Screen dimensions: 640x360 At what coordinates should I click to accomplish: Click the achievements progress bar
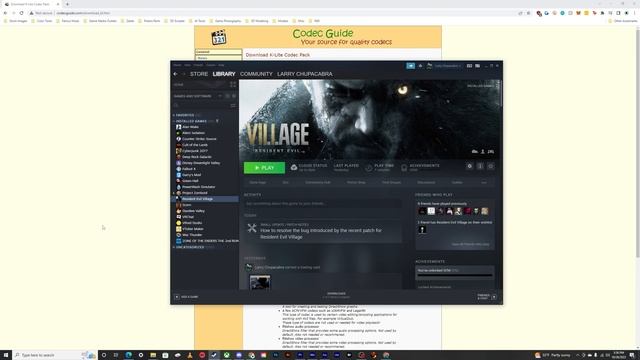point(455,276)
